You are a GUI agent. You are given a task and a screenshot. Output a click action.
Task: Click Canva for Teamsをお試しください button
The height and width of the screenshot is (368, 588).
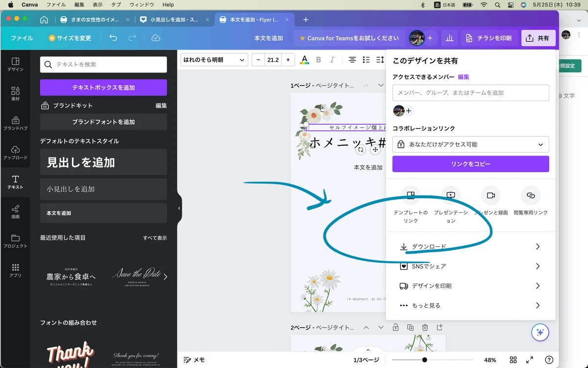(349, 38)
